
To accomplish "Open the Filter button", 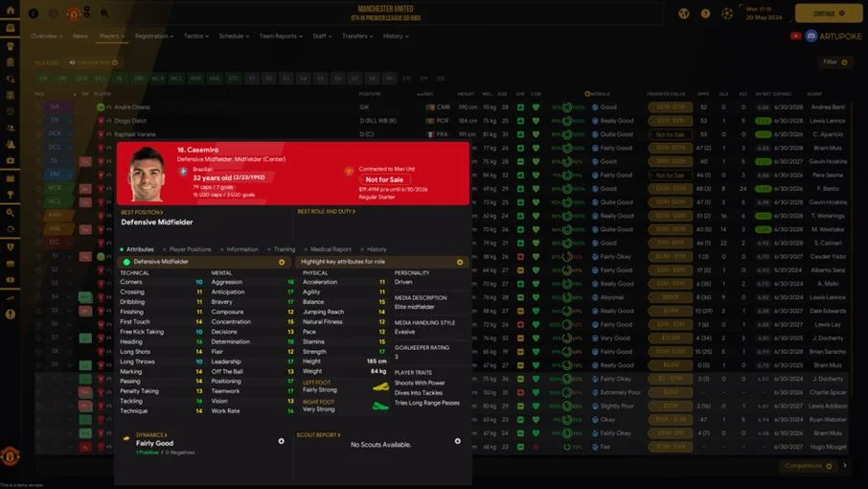I will point(834,62).
